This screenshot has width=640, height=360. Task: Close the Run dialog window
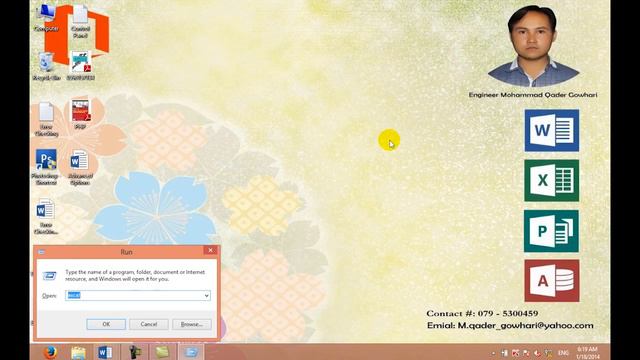[x=211, y=250]
